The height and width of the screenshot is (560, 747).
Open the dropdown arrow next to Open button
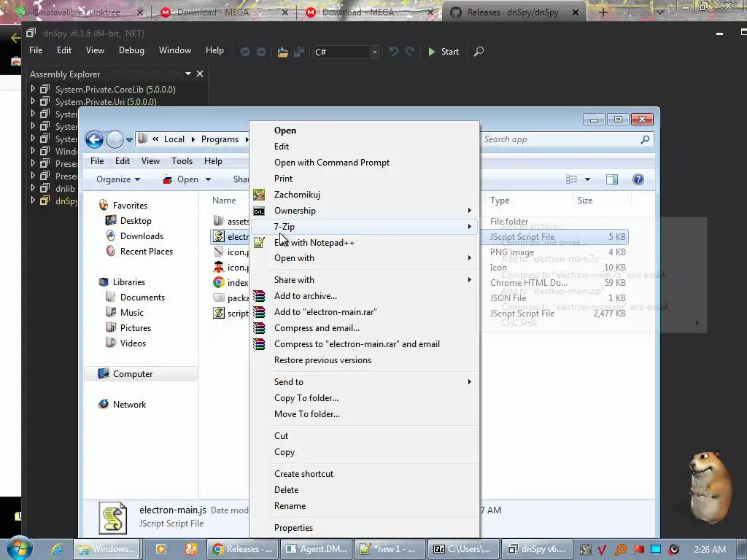208,179
